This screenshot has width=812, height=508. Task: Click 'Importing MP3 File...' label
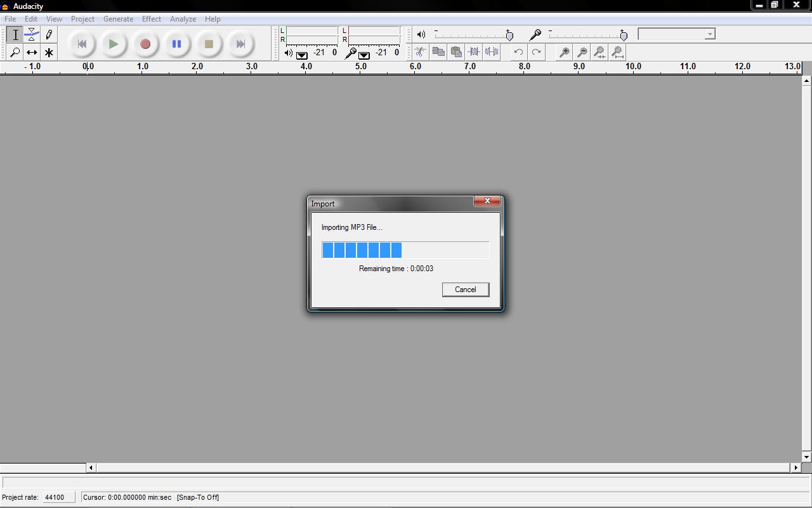(351, 227)
